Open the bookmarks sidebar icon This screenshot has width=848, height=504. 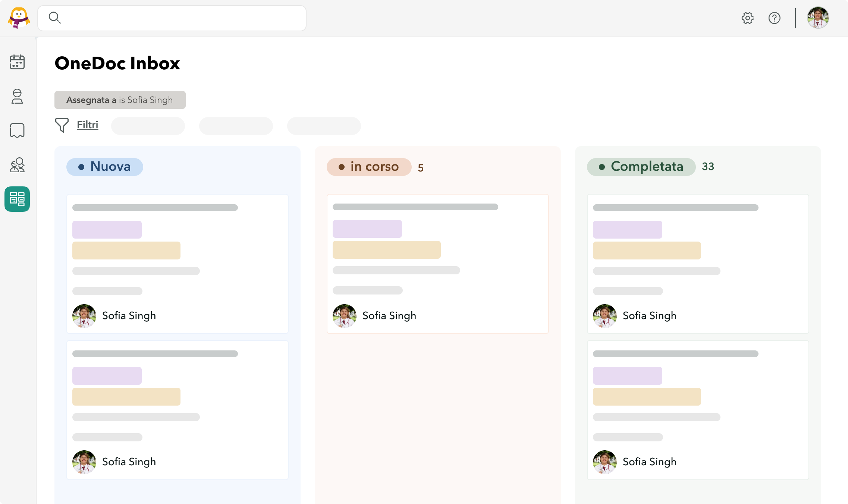pos(17,130)
